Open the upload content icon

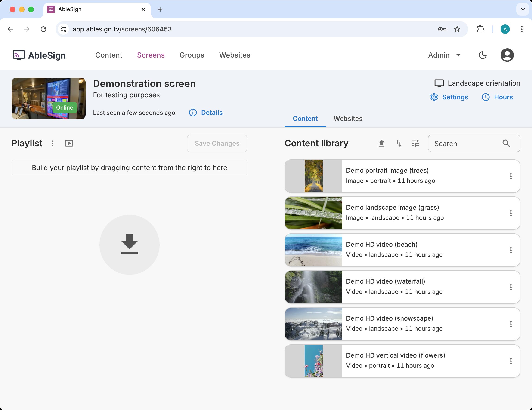tap(382, 143)
